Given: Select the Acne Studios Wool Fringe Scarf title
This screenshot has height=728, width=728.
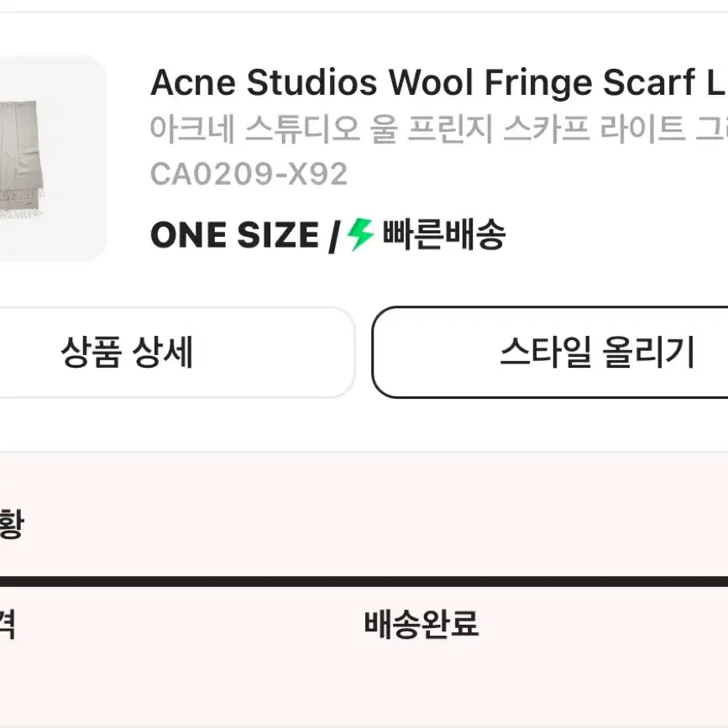Looking at the screenshot, I should click(439, 82).
